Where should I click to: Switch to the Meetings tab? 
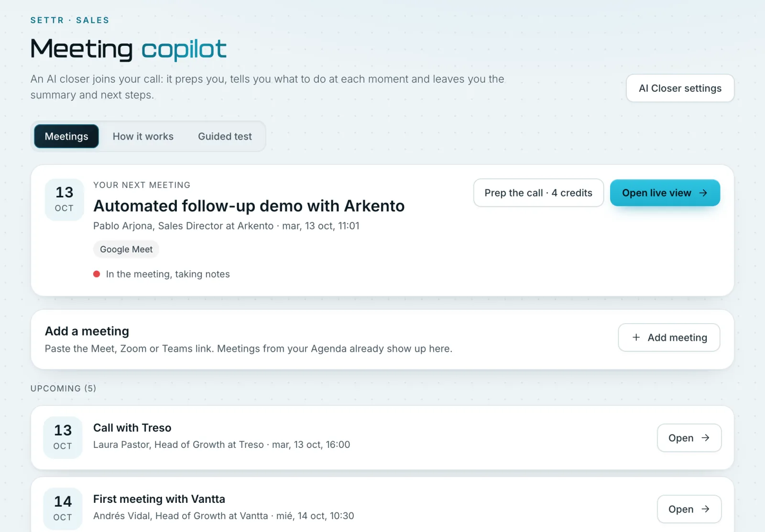point(66,136)
